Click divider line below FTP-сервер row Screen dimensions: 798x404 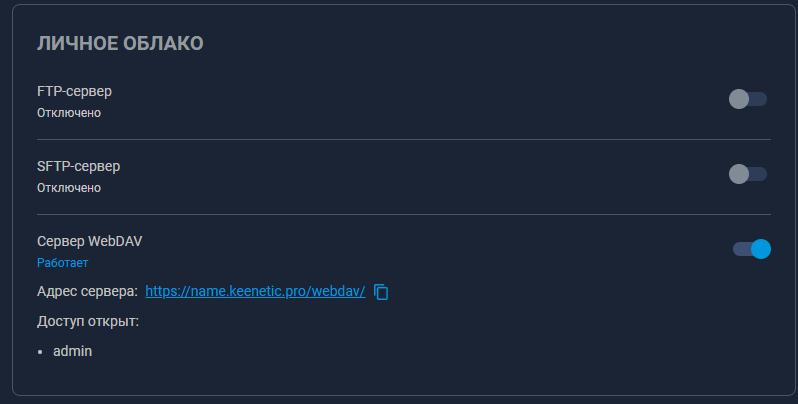[404, 139]
